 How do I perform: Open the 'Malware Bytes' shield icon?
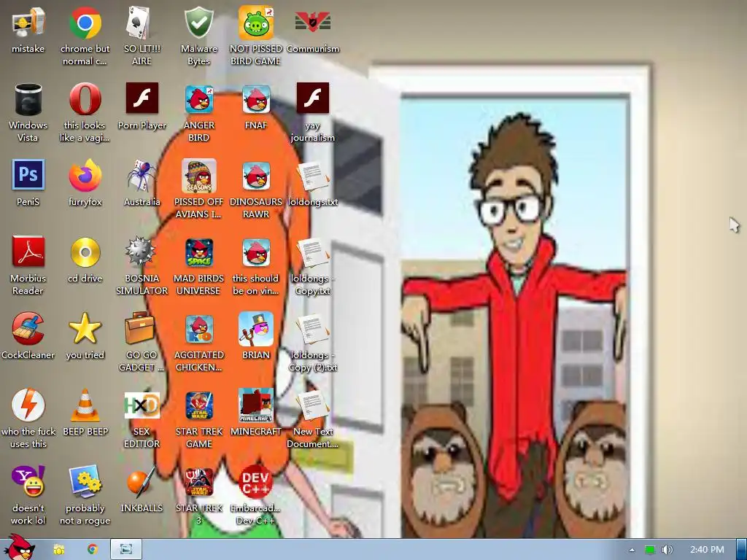(x=199, y=23)
